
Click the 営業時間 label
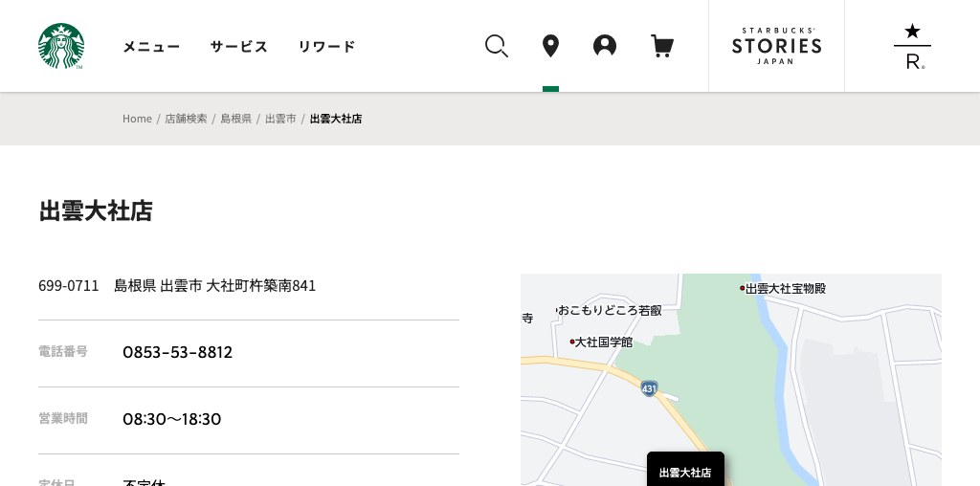pos(63,418)
